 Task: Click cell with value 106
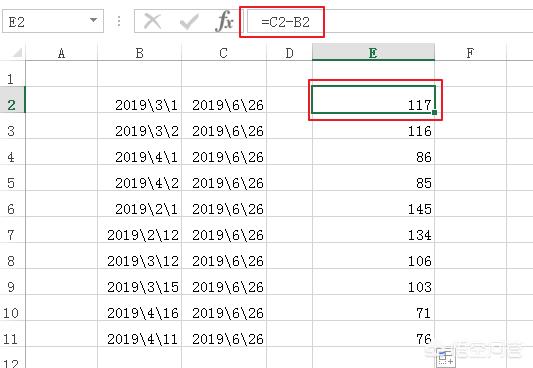click(373, 256)
